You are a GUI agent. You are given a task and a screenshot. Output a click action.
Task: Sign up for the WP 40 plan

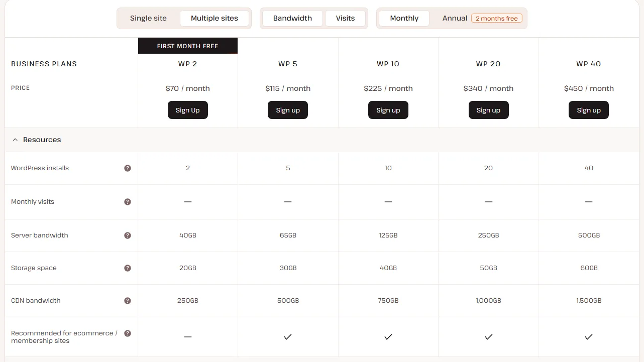(x=589, y=110)
